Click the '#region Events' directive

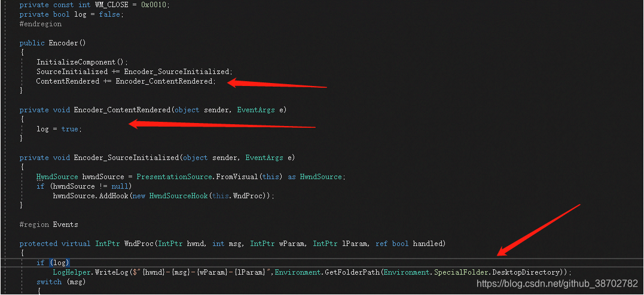(48, 225)
